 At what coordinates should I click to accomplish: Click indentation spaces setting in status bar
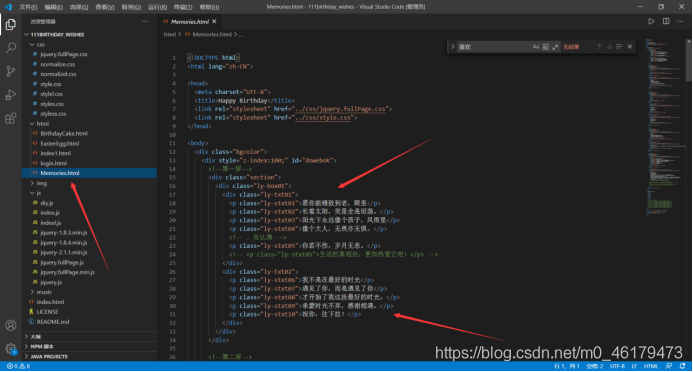594,366
